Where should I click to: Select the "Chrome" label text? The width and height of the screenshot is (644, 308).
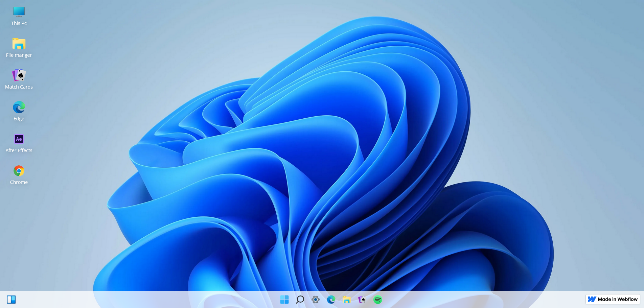click(19, 182)
